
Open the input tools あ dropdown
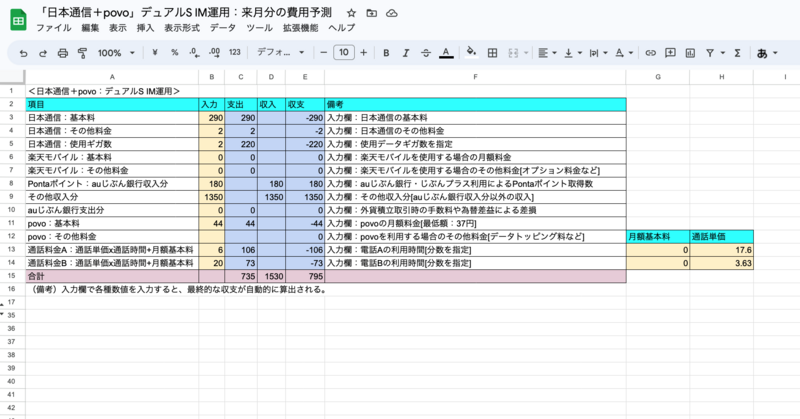coord(767,53)
